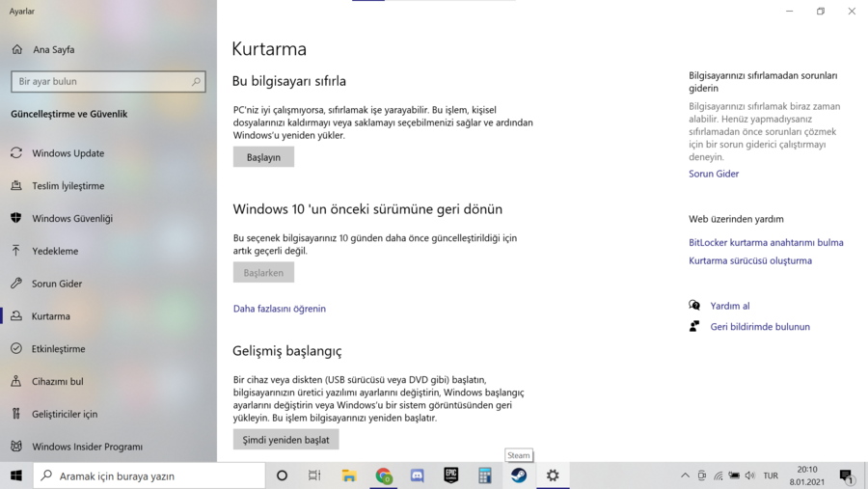Viewport: 868px width, 489px height.
Task: Go to Ana Sayfa home icon
Action: (17, 49)
